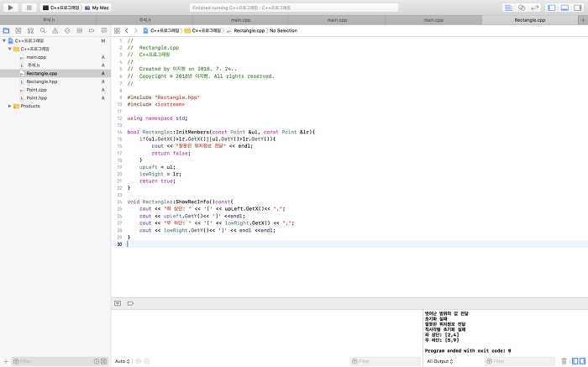588x367 pixels.
Task: Switch to the Standard editor mode
Action: click(508, 8)
